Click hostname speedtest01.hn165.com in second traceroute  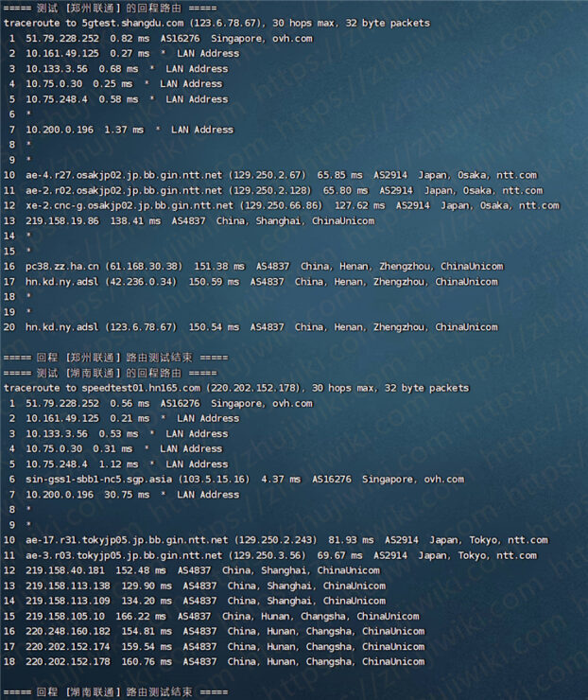(x=141, y=388)
